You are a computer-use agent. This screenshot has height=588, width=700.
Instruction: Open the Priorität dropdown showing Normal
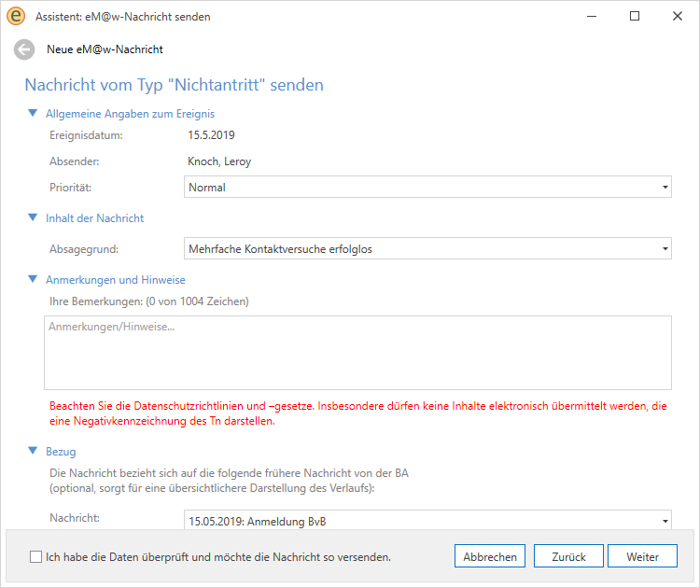(x=428, y=188)
